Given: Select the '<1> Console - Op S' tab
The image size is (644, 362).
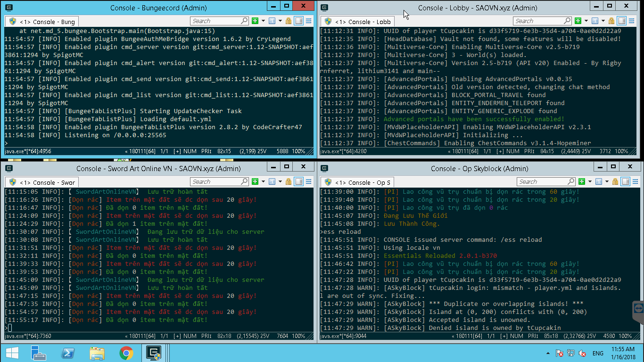Looking at the screenshot, I should pos(358,182).
